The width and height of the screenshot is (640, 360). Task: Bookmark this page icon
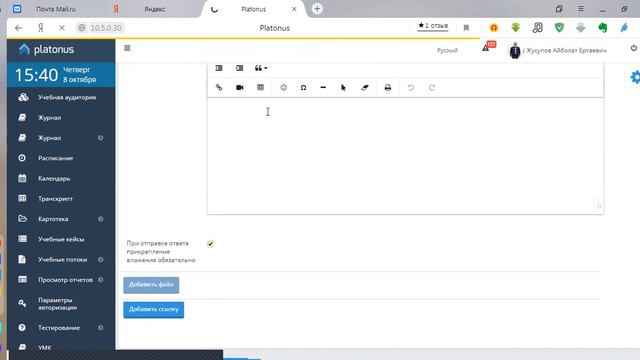point(466,28)
